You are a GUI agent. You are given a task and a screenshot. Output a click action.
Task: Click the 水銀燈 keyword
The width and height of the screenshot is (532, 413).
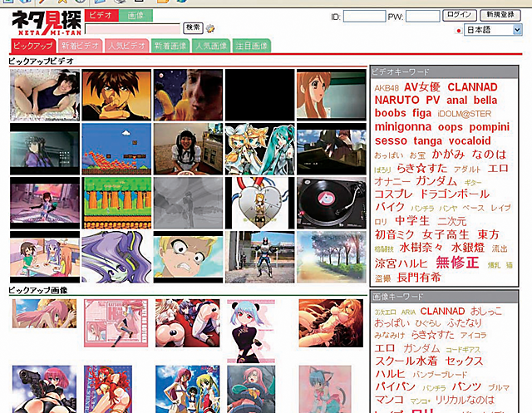coord(468,248)
